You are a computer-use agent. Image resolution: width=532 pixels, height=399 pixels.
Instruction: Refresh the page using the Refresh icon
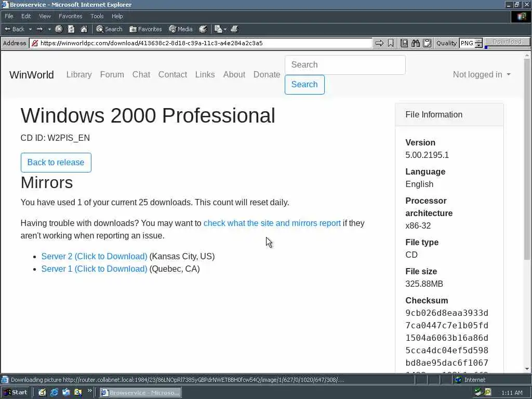pos(71,29)
